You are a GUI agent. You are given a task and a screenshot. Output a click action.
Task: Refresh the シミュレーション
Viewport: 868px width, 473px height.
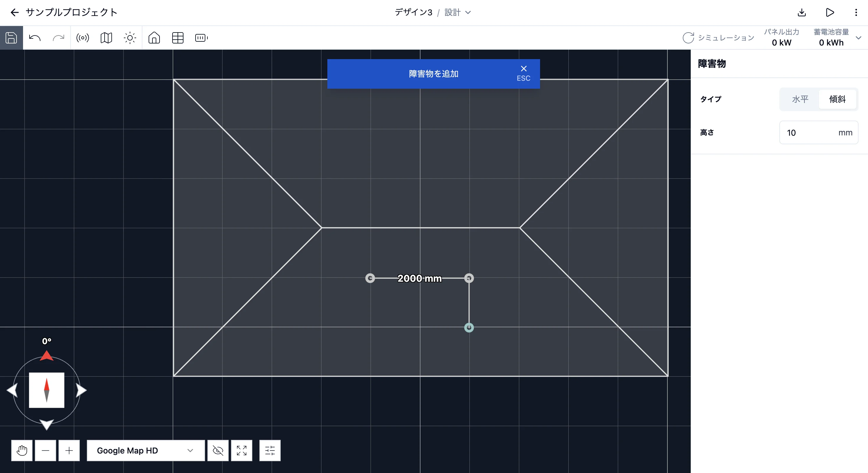688,38
